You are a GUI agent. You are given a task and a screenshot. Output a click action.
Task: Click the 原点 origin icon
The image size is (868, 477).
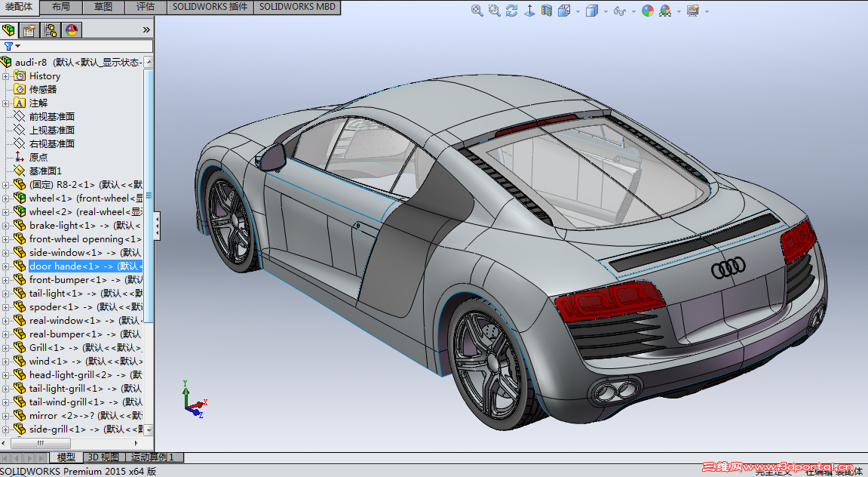(20, 157)
